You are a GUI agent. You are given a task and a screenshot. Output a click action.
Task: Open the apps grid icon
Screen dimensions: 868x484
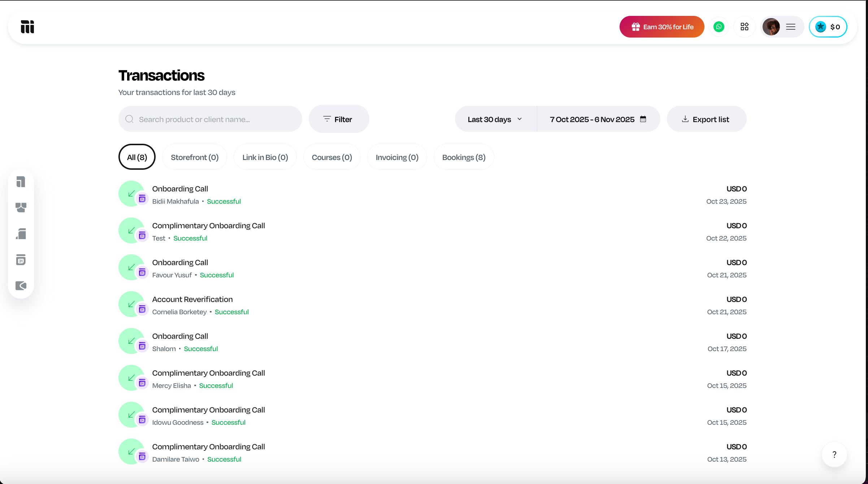[x=745, y=27]
